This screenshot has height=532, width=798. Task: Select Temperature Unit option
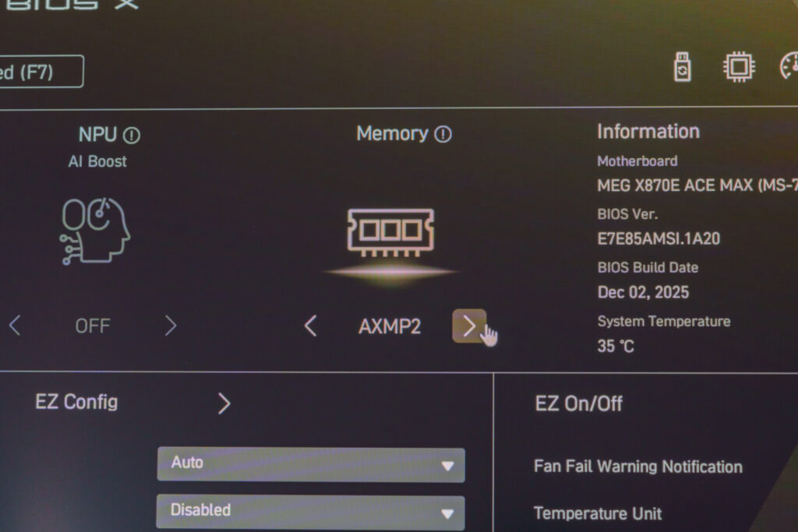(x=598, y=513)
